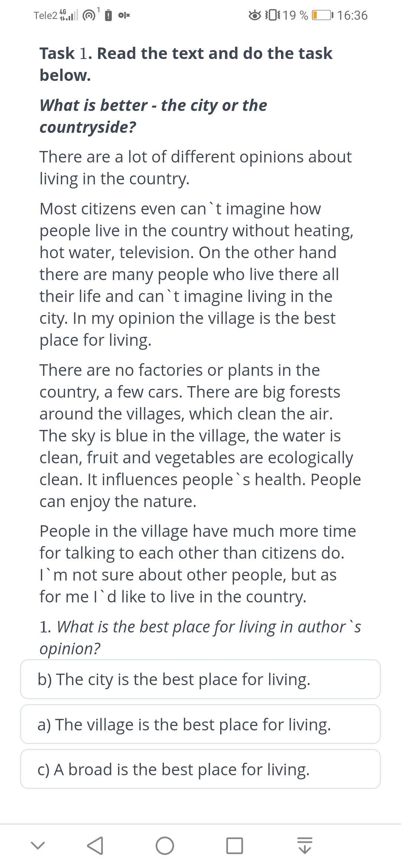The width and height of the screenshot is (401, 868).
Task: Tap the Tele2 signal strength indicator
Action: pos(69,15)
